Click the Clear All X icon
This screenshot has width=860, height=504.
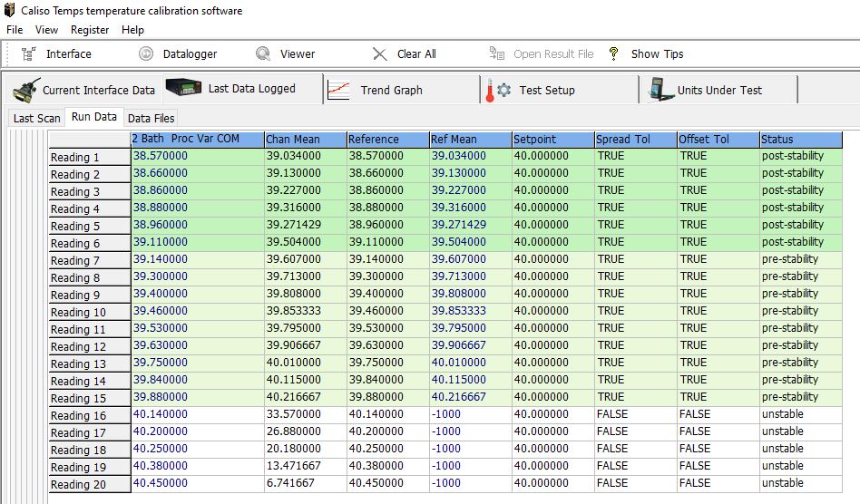(379, 53)
